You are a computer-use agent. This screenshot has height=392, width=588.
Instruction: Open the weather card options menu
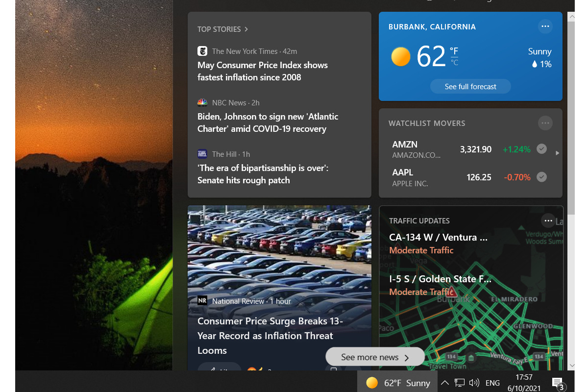coord(545,26)
